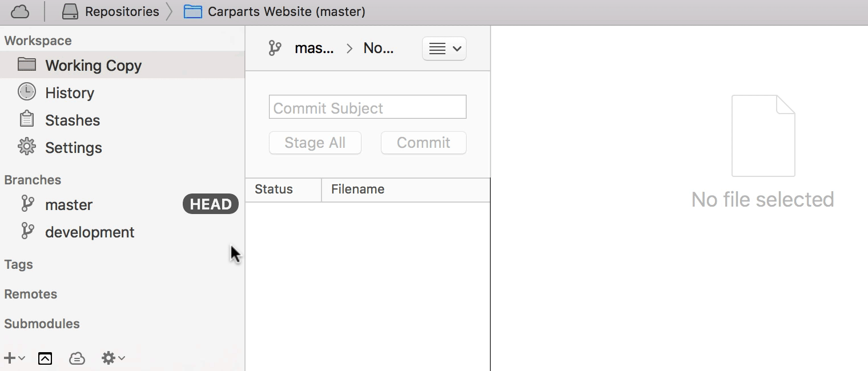Click inside the Commit Subject field

(367, 107)
